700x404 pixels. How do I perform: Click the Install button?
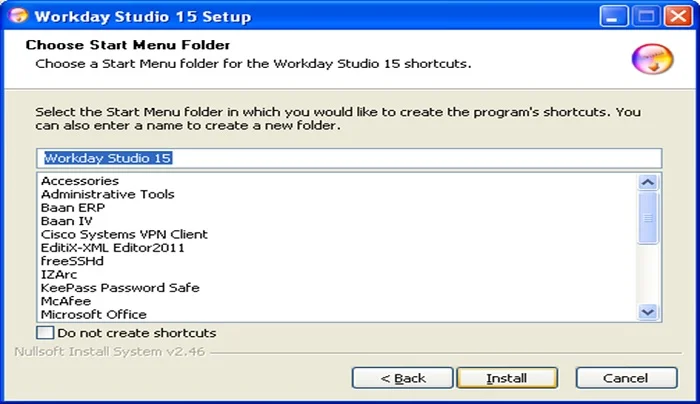pyautogui.click(x=507, y=378)
